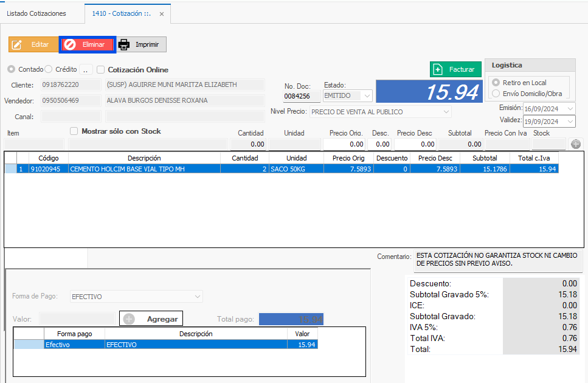Choose Envío Domicilio/Obra logistics option
Screen dimensions: 588x383
coord(496,94)
